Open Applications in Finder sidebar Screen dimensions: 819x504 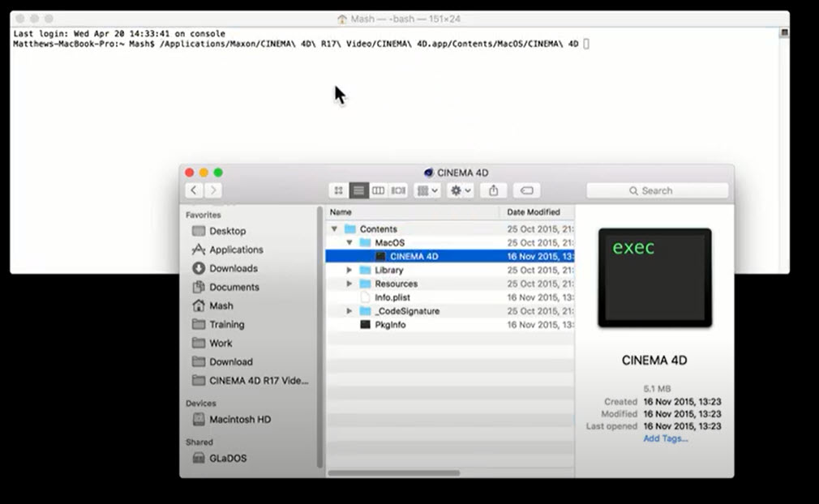(228, 250)
